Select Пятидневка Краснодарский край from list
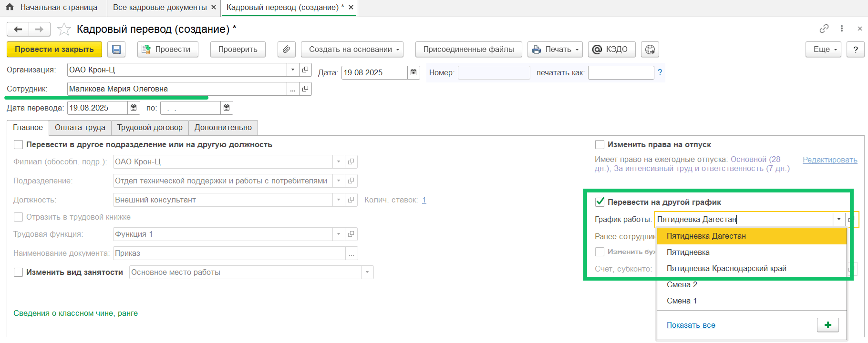This screenshot has height=343, width=868. [x=726, y=269]
